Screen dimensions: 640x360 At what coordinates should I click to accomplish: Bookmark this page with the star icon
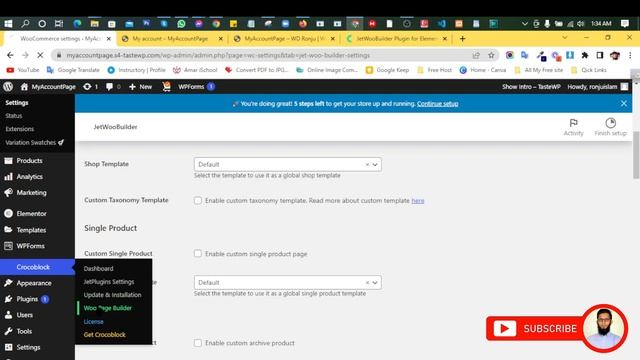491,55
